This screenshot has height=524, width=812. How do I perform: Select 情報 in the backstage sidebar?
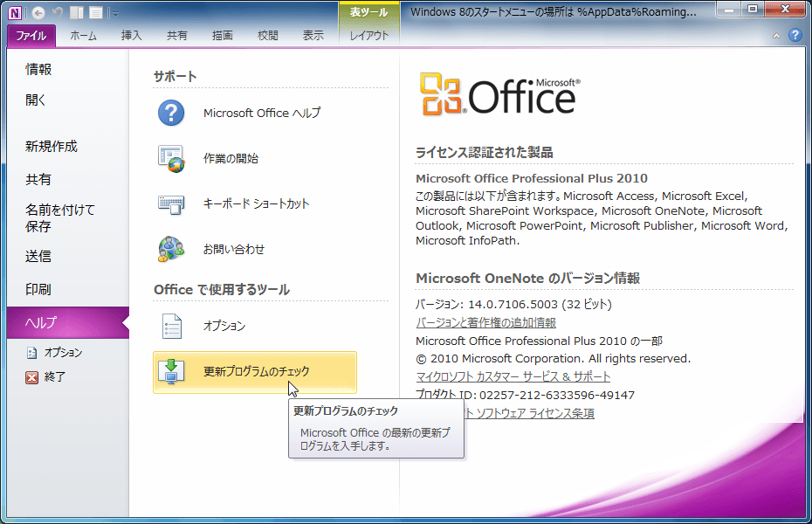(x=38, y=69)
